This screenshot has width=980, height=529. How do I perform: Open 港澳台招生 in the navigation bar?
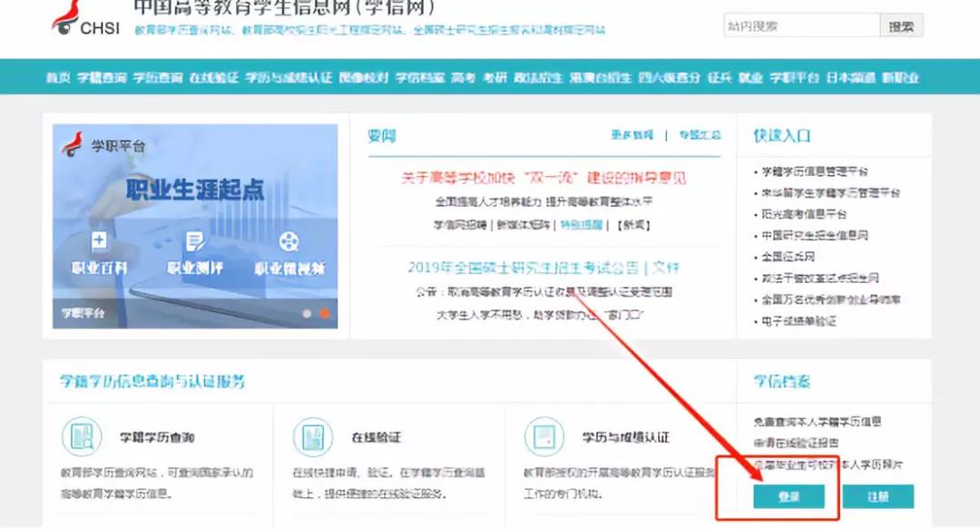(x=600, y=77)
